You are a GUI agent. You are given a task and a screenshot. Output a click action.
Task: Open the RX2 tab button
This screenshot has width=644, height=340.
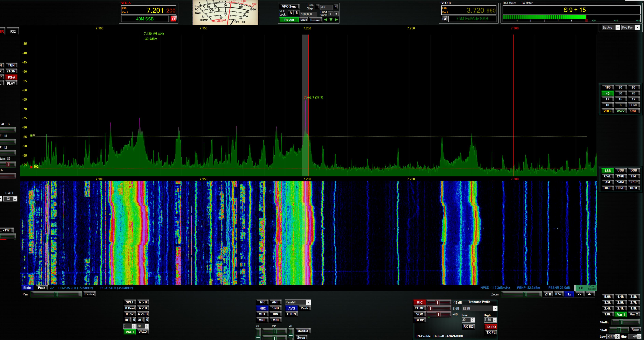click(x=13, y=31)
